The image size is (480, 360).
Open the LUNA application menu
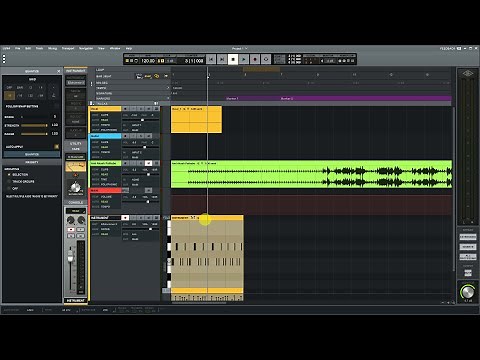click(6, 48)
